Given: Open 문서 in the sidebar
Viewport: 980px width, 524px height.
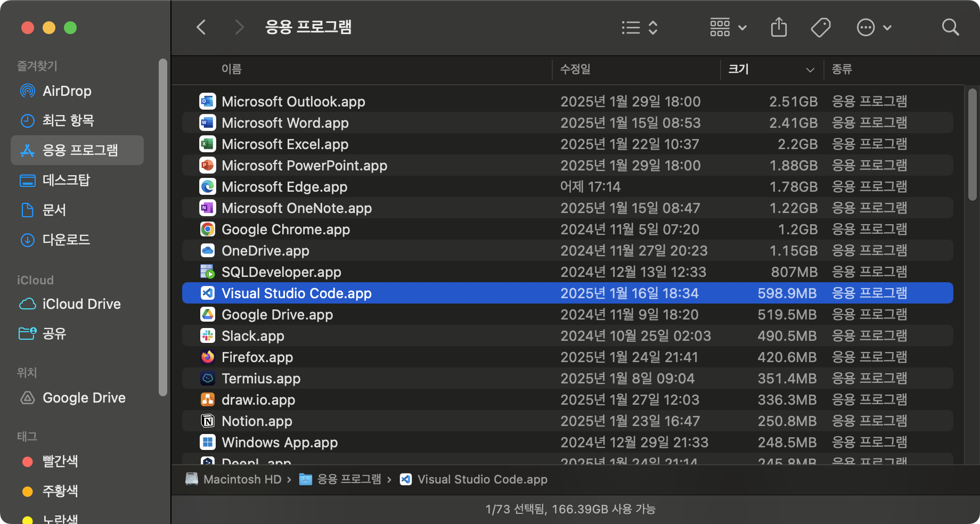Looking at the screenshot, I should click(x=77, y=210).
